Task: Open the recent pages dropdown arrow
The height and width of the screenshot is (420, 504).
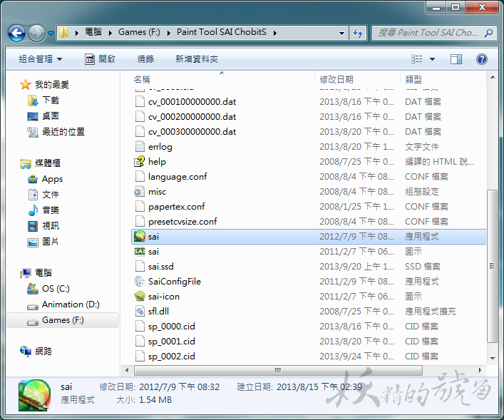Action: click(51, 33)
